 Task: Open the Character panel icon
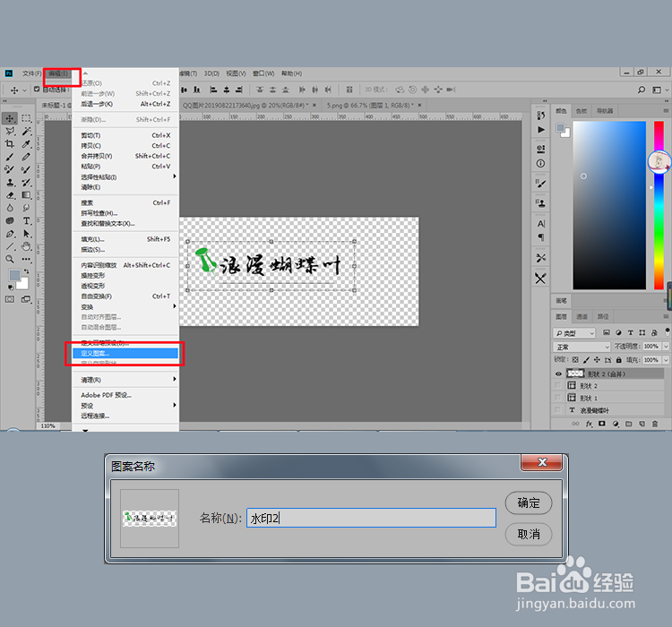[x=541, y=224]
